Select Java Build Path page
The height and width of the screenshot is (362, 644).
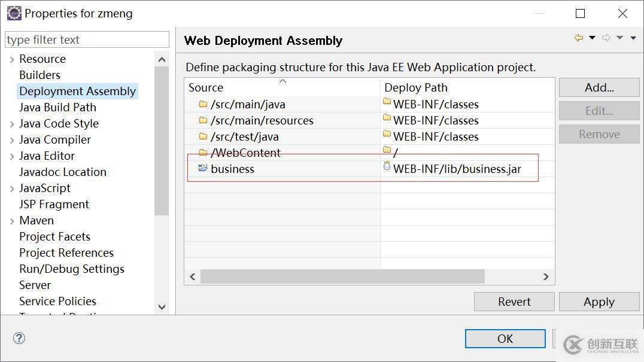pos(57,107)
